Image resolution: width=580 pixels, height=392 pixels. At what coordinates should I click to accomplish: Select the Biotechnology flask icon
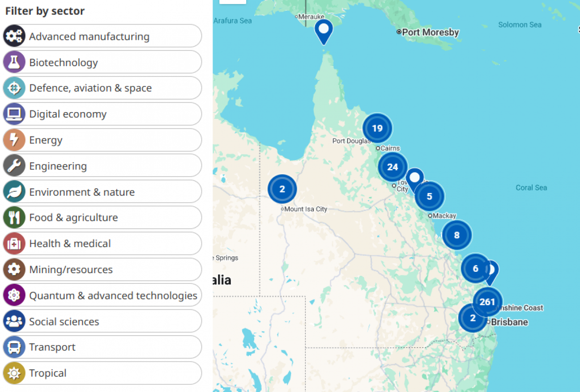pyautogui.click(x=14, y=62)
